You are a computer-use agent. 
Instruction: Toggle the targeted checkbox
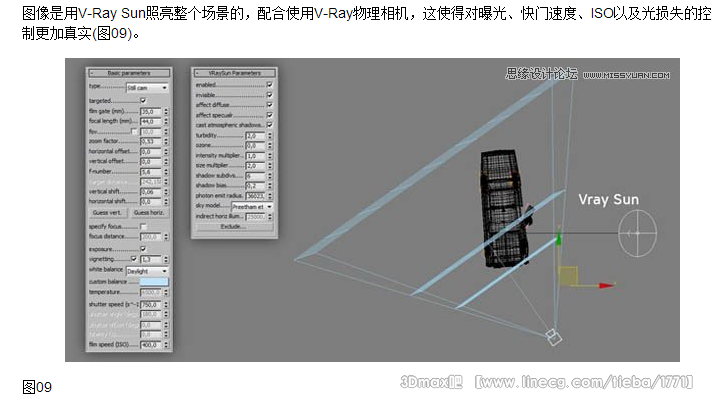point(143,100)
